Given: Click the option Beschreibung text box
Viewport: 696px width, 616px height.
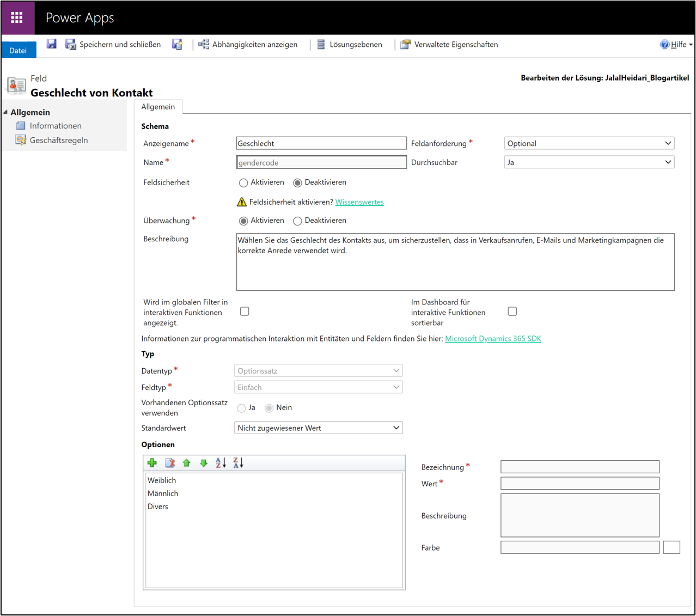Looking at the screenshot, I should 580,515.
